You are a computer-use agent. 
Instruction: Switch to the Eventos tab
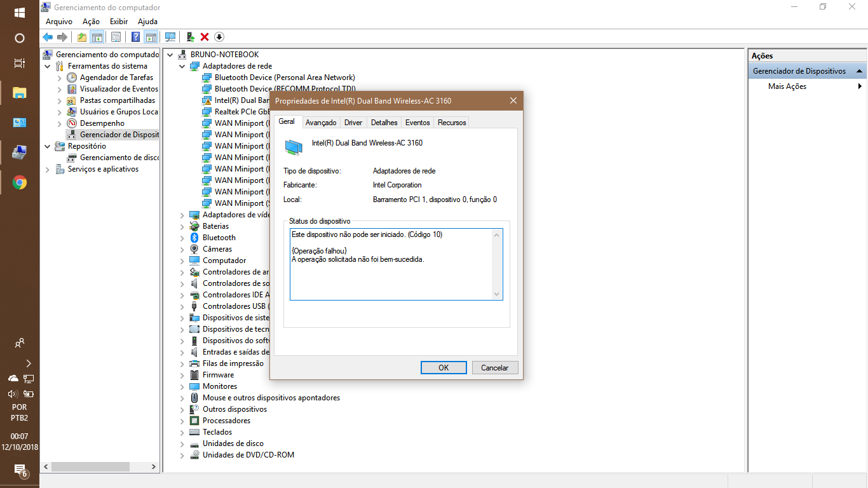417,123
